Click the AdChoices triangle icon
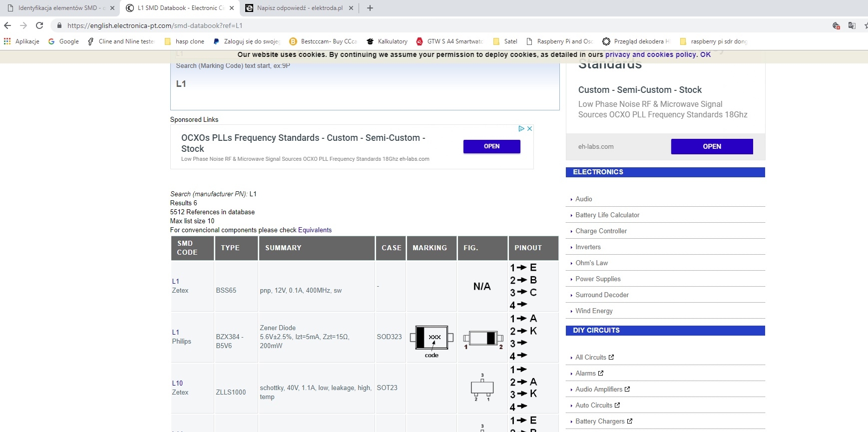This screenshot has width=868, height=432. pyautogui.click(x=521, y=129)
